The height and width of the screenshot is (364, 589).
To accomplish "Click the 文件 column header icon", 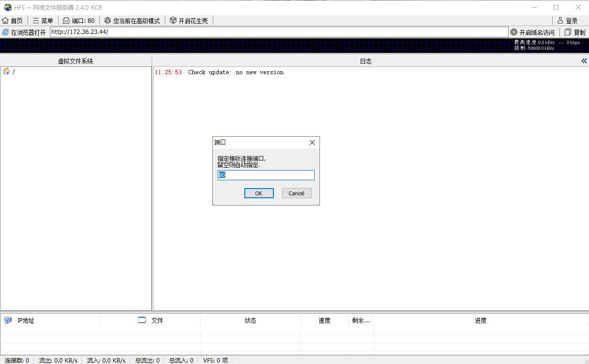I will (x=142, y=320).
